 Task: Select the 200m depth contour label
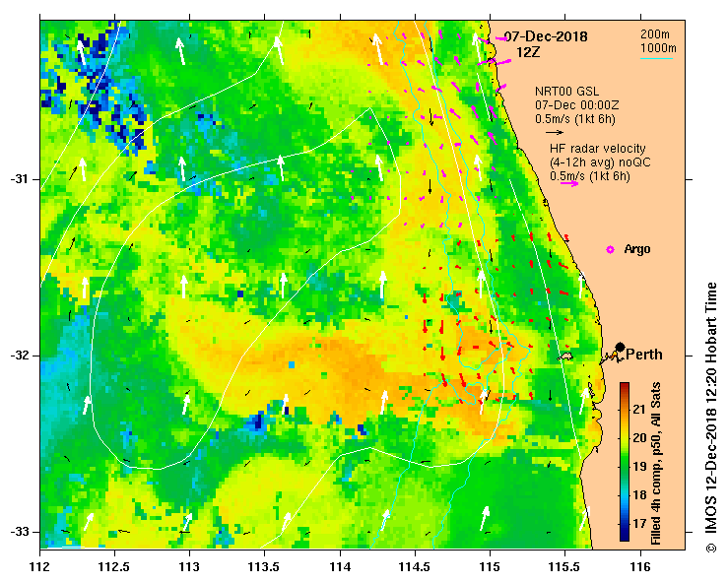tap(655, 33)
